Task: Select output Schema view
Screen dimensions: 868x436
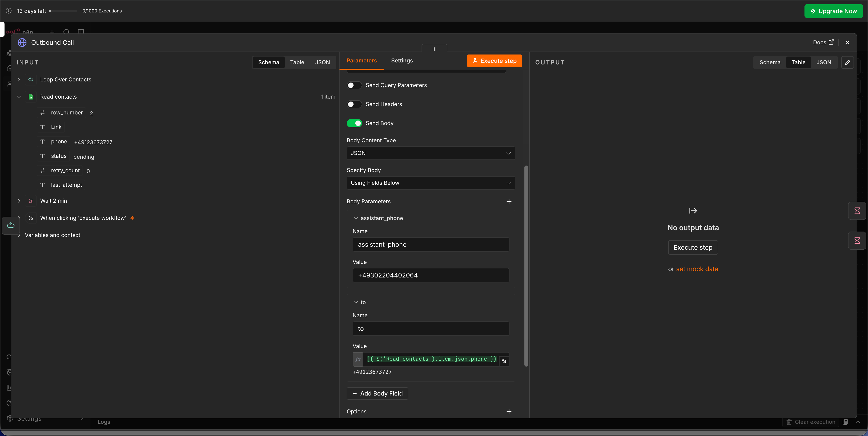Action: (770, 62)
